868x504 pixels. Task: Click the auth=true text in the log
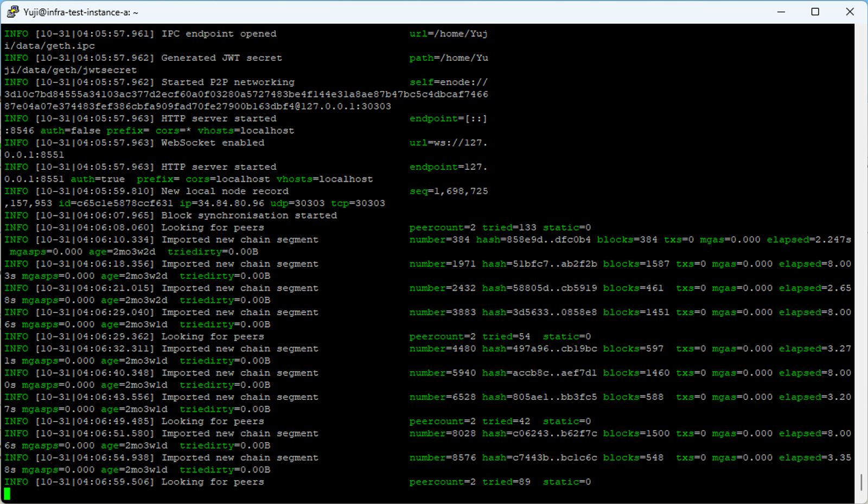[x=98, y=179]
